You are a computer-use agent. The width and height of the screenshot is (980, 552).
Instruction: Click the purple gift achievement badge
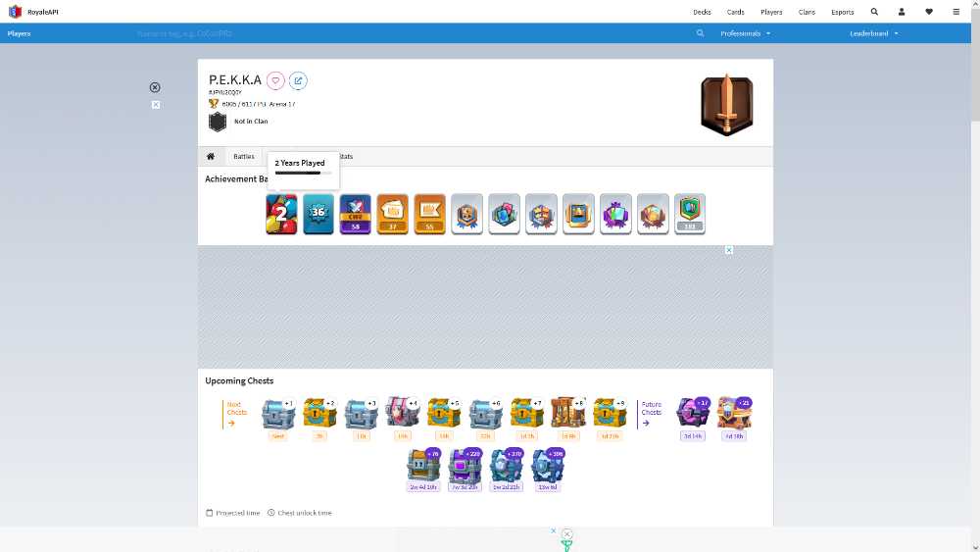click(615, 214)
